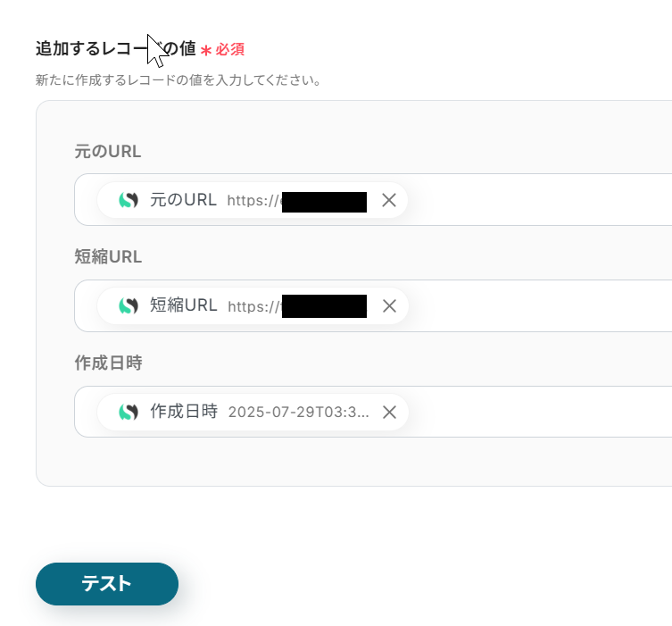Focus the empty area of 元のURL input field
The height and width of the screenshot is (626, 672).
tap(535, 200)
